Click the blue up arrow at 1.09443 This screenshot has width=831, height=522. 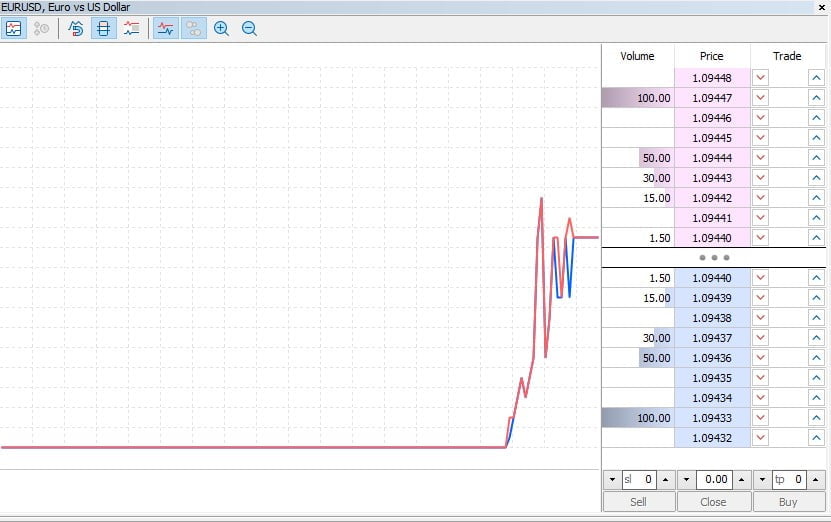point(816,178)
